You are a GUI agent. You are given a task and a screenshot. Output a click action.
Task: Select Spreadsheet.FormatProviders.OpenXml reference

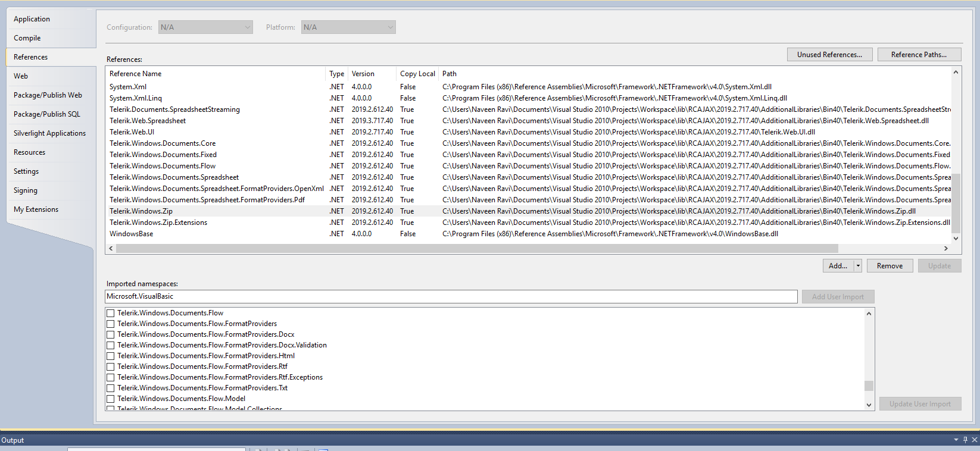click(529, 189)
